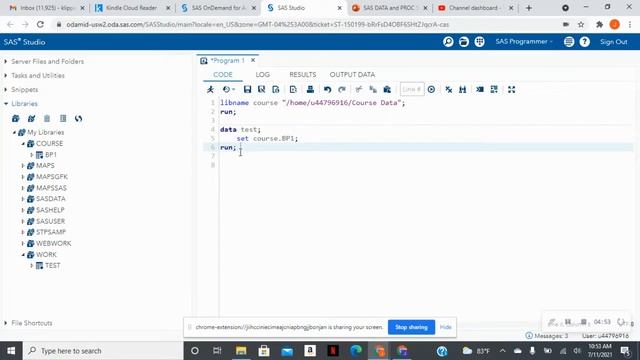640x360 pixels.
Task: Click the Paste clipboard icon in the toolbar
Action: (387, 89)
